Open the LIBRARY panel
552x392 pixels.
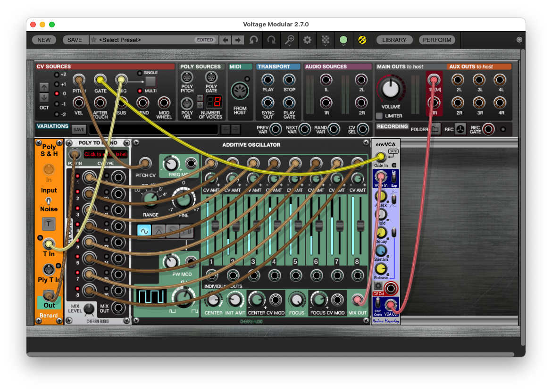click(x=394, y=40)
